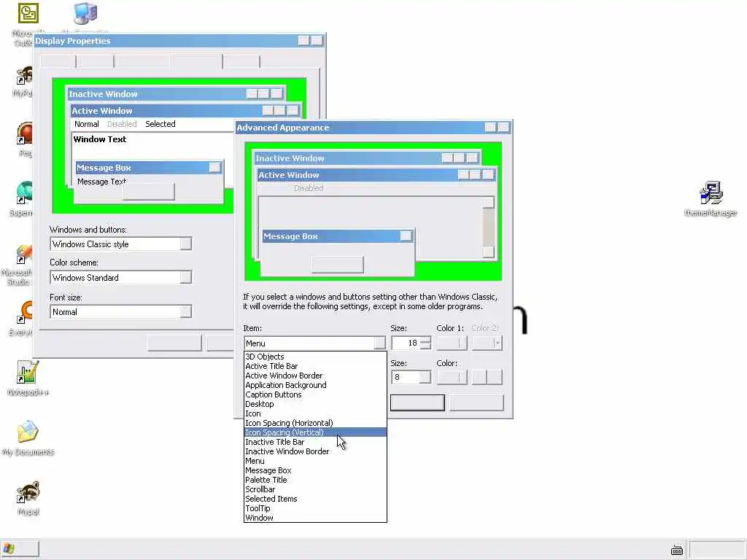Viewport: 747px width, 560px height.
Task: Click Active Window title in Advanced Appearance preview
Action: [289, 175]
